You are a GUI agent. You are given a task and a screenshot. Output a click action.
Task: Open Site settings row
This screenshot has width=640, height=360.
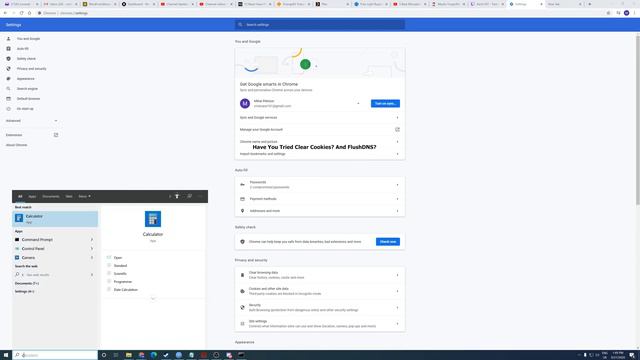320,324
